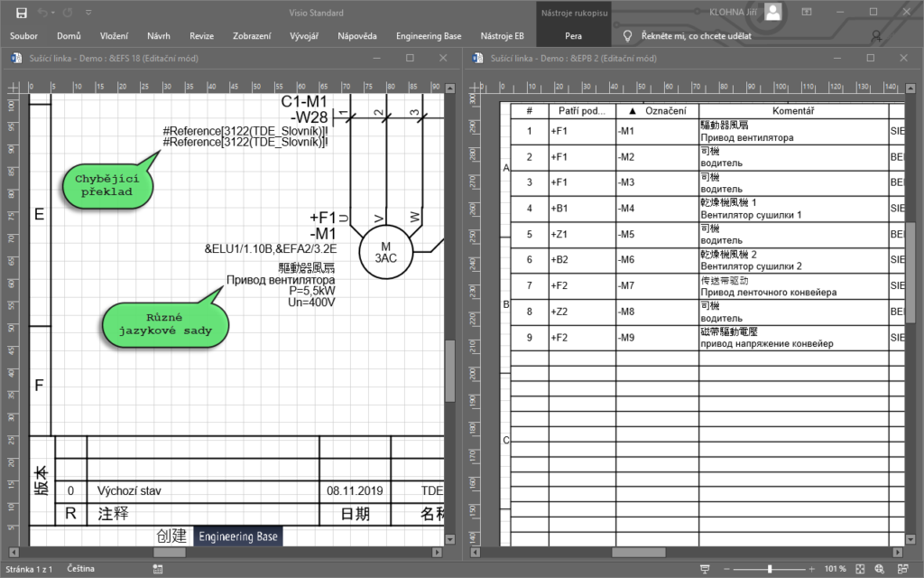
Task: Click the left drawing's vertical scrollbar thumb
Action: (449, 370)
